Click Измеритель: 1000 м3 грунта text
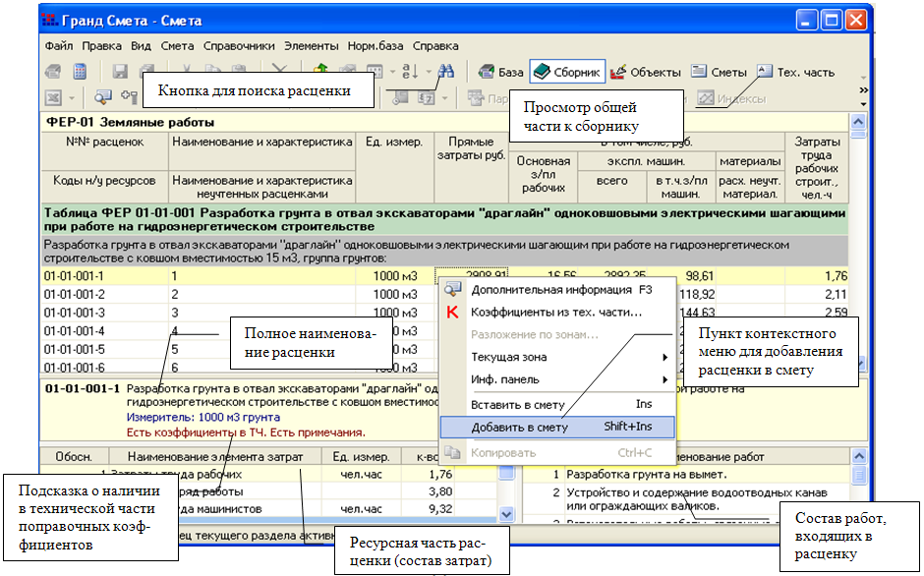The height and width of the screenshot is (576, 924). pos(203,418)
